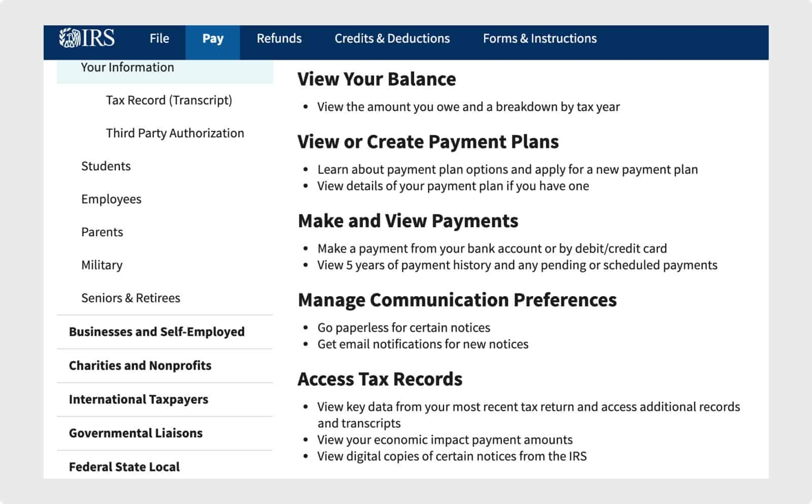
Task: Click 'Get email notifications for new notices' bullet
Action: (x=423, y=344)
